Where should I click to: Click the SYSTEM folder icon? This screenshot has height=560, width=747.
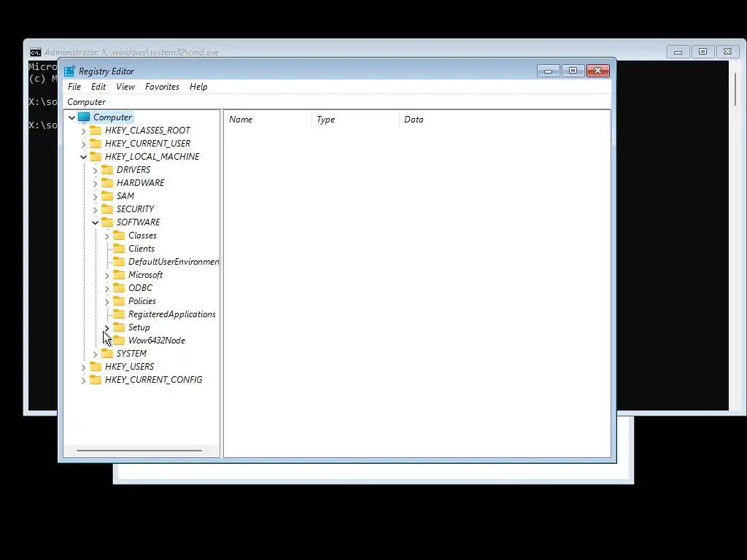108,354
